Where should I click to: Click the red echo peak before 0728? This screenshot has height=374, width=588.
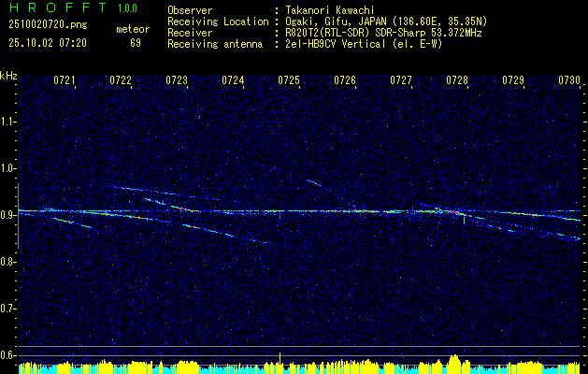tap(454, 212)
